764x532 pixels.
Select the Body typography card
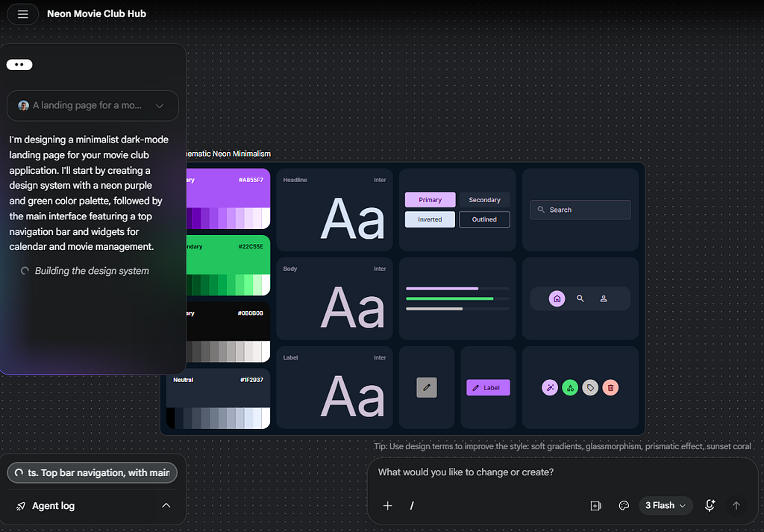(334, 298)
